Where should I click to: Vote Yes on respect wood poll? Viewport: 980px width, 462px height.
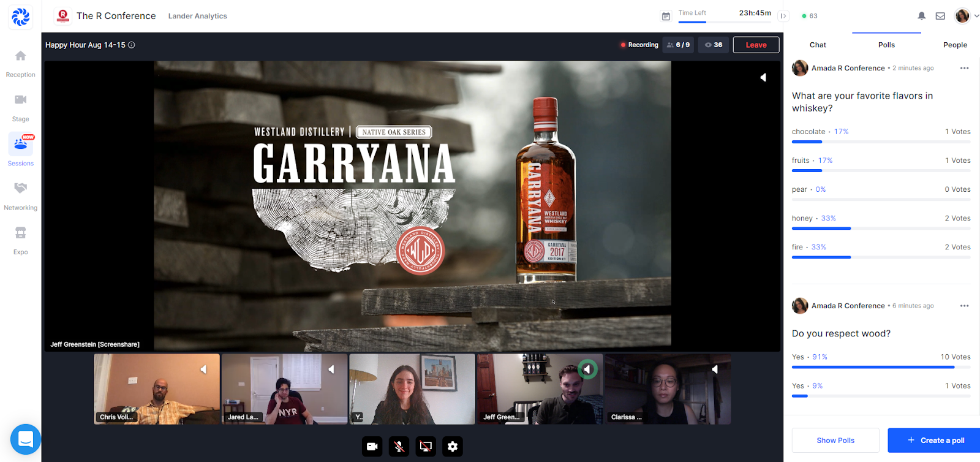[x=881, y=361]
